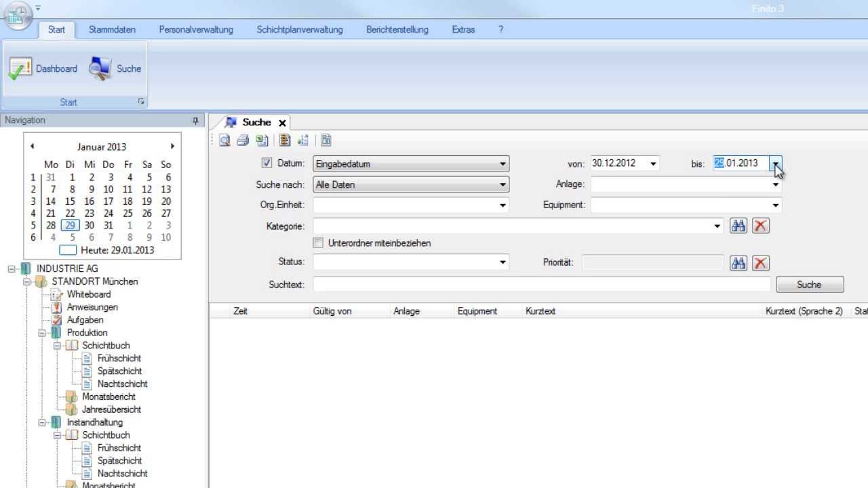Collapse Schichtbuch under Produktion
868x488 pixels.
click(58, 346)
